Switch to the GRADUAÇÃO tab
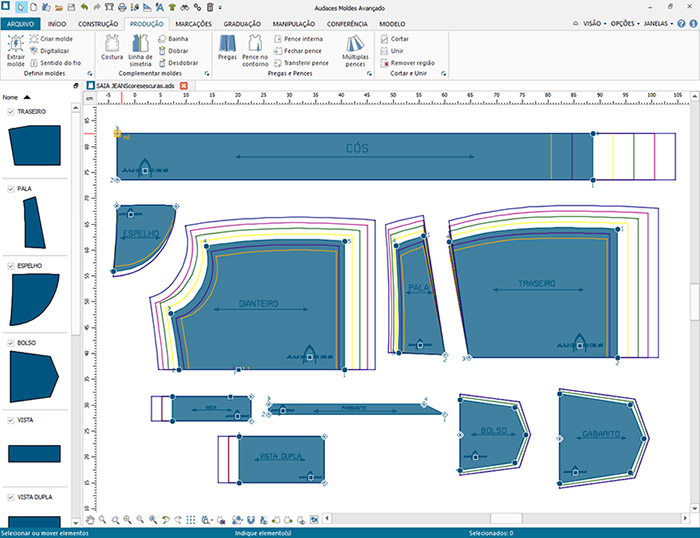The width and height of the screenshot is (700, 538). [x=242, y=24]
